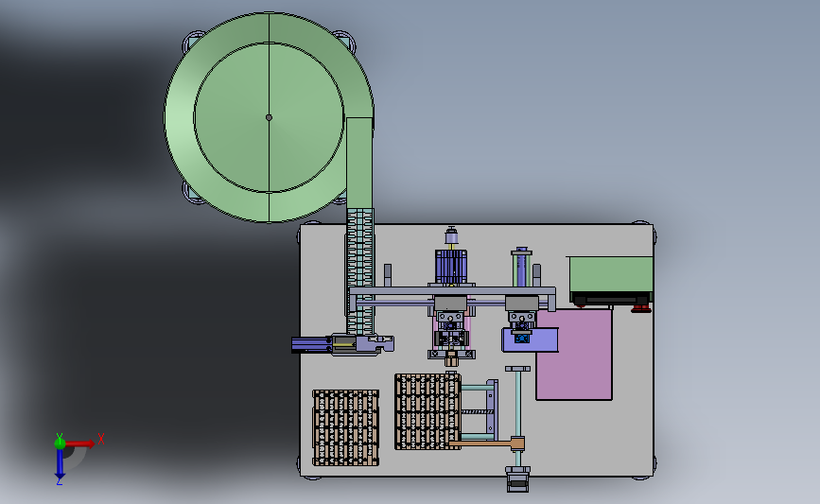Select the brown parts tray attached to teal rails
This screenshot has width=820, height=504.
427,411
